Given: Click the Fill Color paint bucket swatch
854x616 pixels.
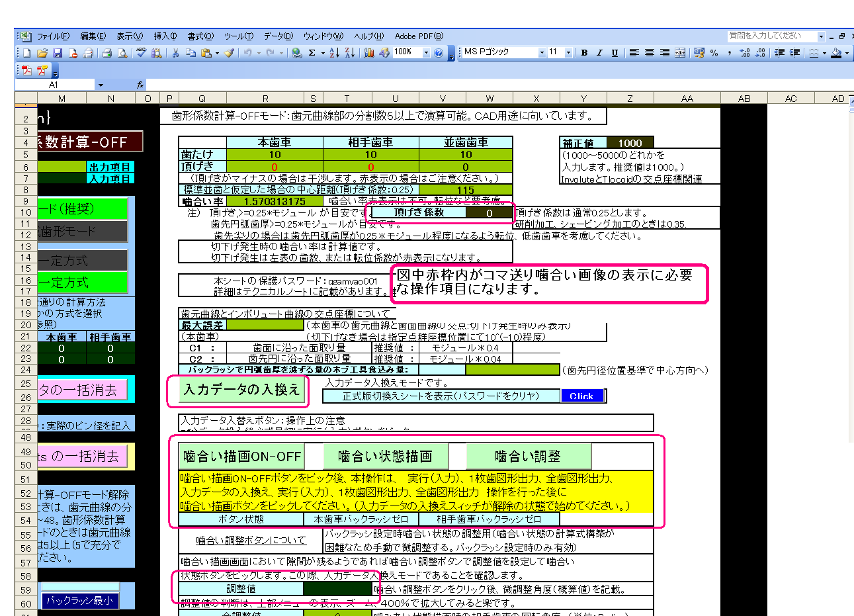Looking at the screenshot, I should (x=837, y=53).
